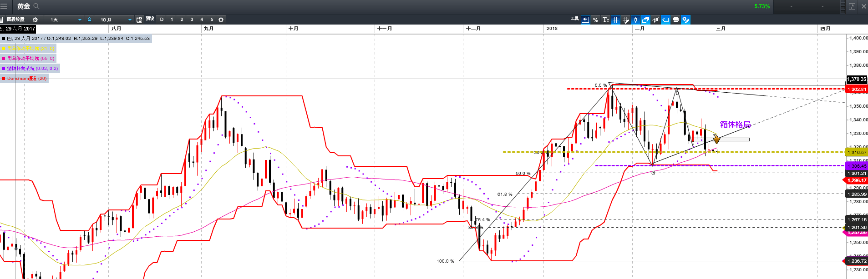Open the grid edit pencil tool
The image size is (868, 279).
pyautogui.click(x=625, y=20)
